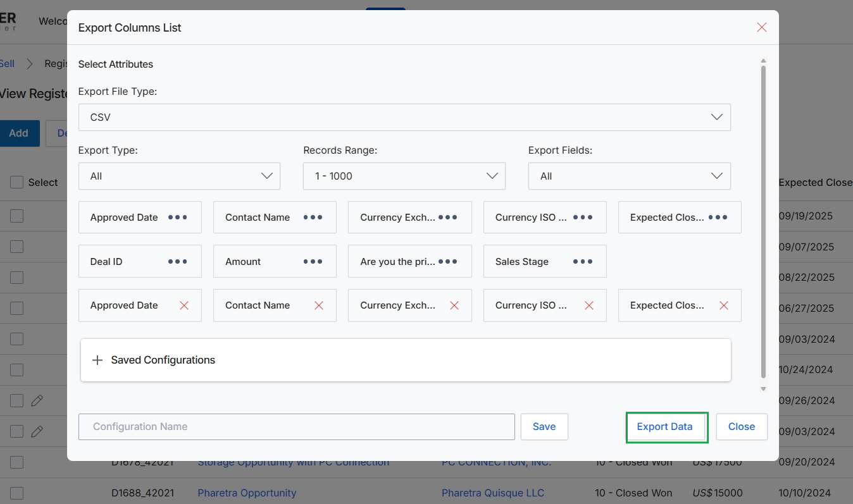
Task: Click the scrollbar up arrow in dialog
Action: point(763,61)
